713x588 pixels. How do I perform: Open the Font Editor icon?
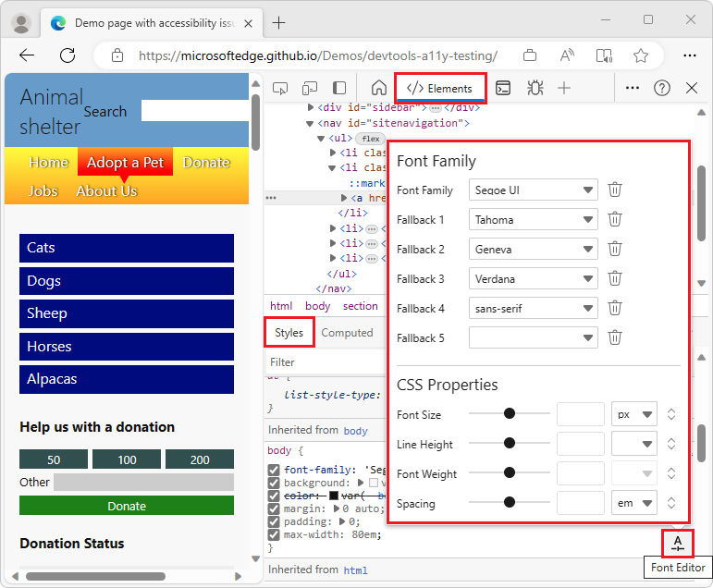(x=678, y=543)
